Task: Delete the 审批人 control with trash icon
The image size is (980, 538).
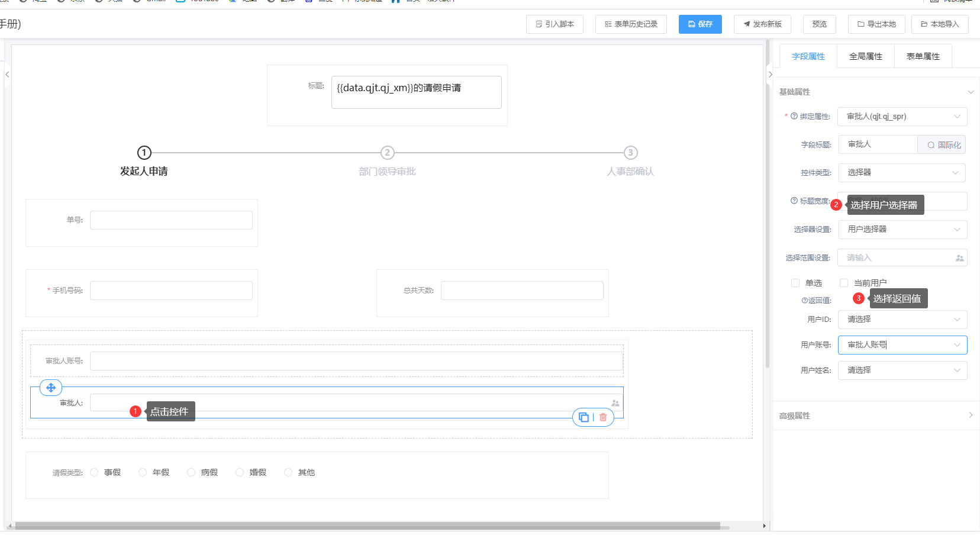Action: (603, 417)
